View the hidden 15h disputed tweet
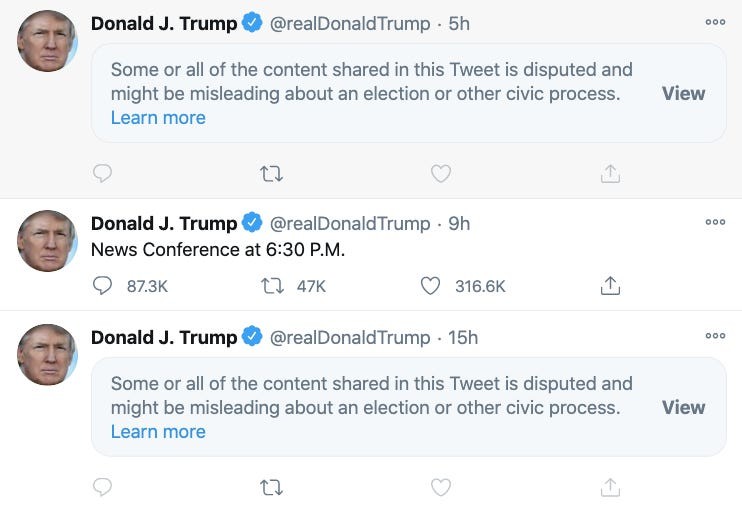The height and width of the screenshot is (508, 742). coord(683,407)
